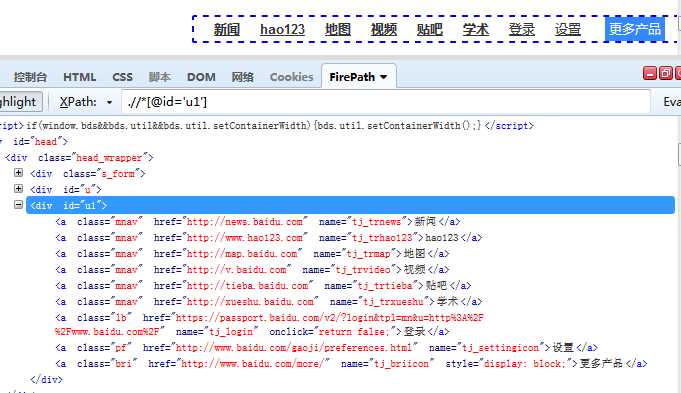This screenshot has height=393, width=681.
Task: Switch to the HTML tab
Action: click(79, 77)
